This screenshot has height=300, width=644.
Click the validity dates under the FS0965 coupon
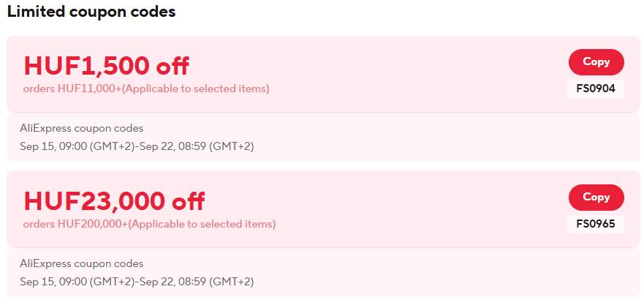pos(137,281)
